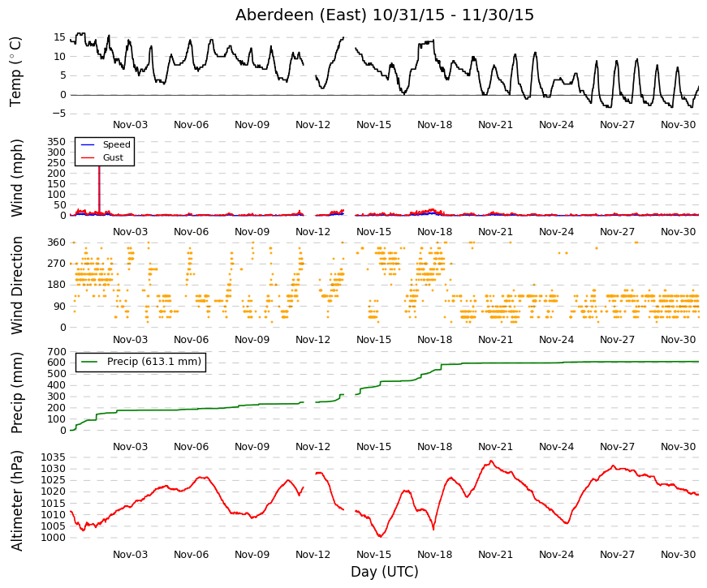Click the red Gust legend line
The width and height of the screenshot is (707, 588).
pos(88,157)
